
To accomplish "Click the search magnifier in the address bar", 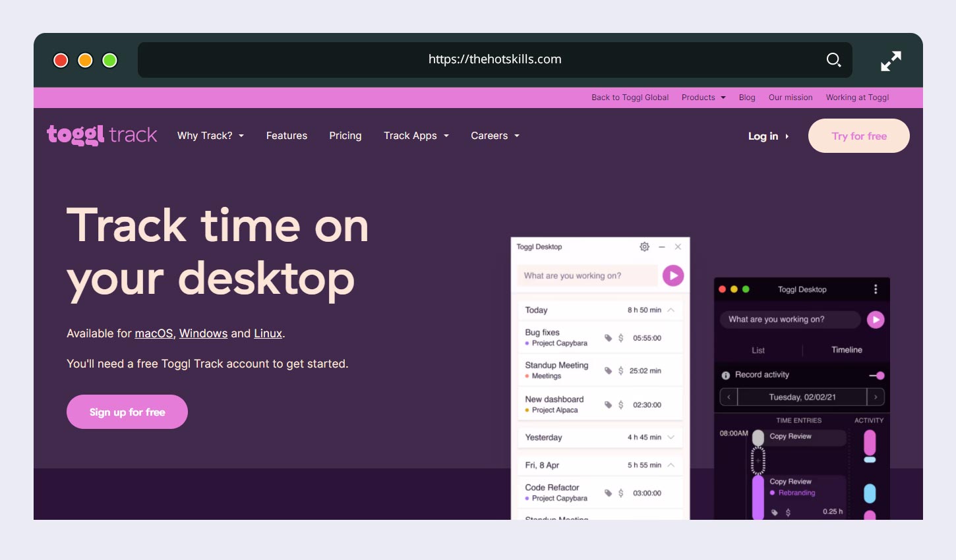I will pos(833,60).
